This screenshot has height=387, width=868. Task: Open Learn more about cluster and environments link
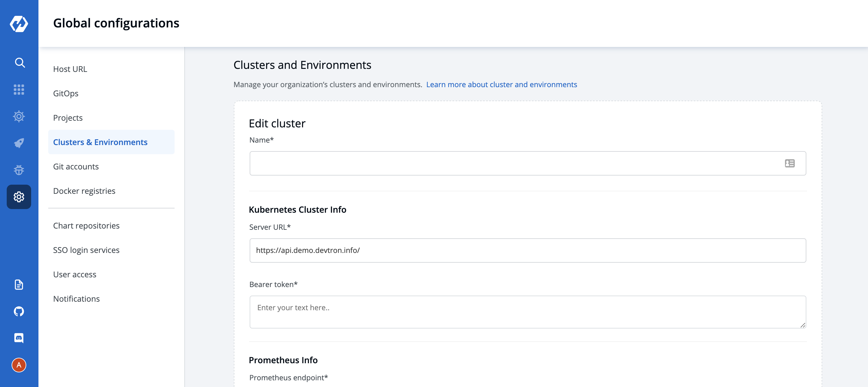[501, 84]
